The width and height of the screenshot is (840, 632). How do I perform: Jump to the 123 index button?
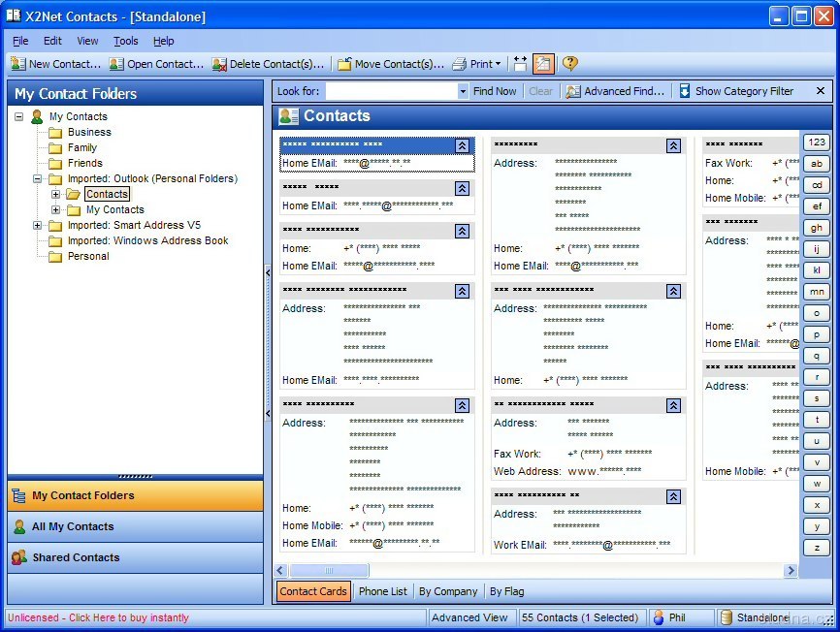[x=817, y=142]
